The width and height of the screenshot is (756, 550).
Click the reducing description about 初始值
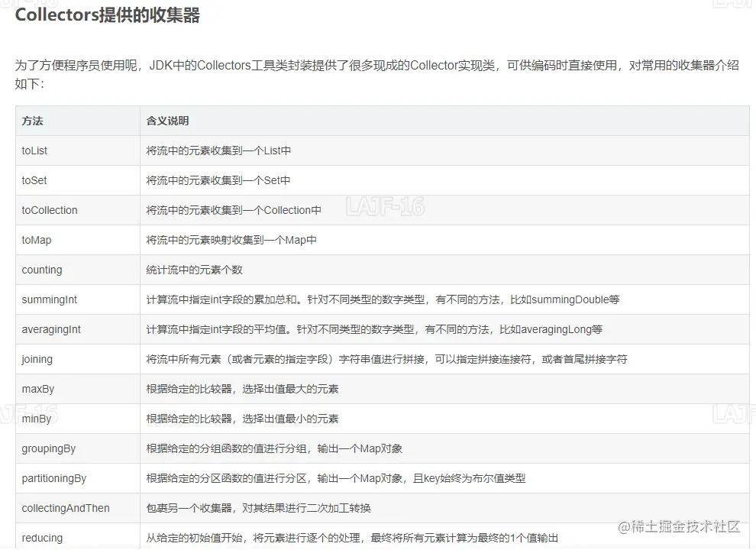point(352,538)
